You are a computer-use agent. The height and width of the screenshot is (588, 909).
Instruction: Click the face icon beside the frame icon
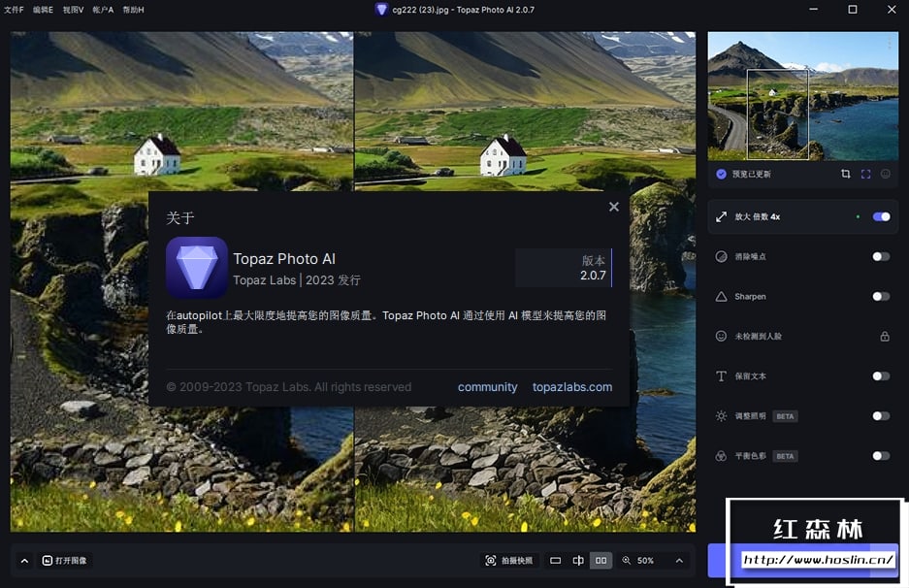885,174
